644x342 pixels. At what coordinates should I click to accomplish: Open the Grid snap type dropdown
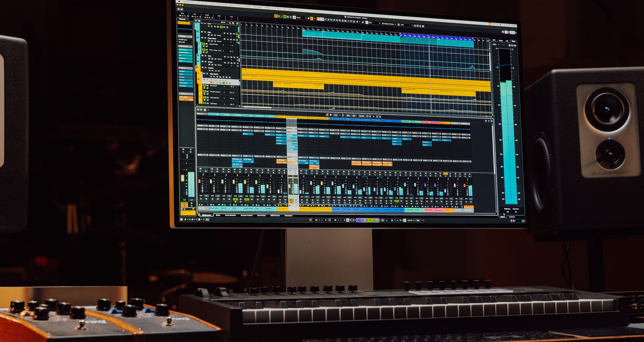pyautogui.click(x=374, y=23)
